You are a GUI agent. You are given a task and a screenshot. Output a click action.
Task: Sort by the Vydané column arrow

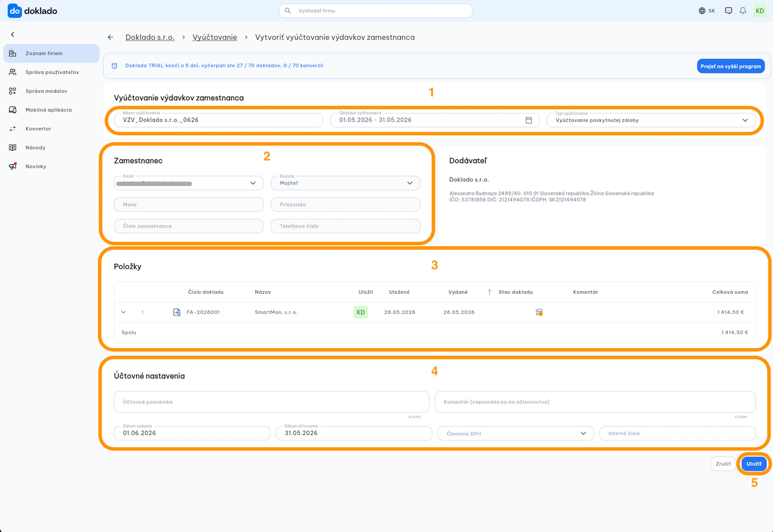pyautogui.click(x=489, y=292)
